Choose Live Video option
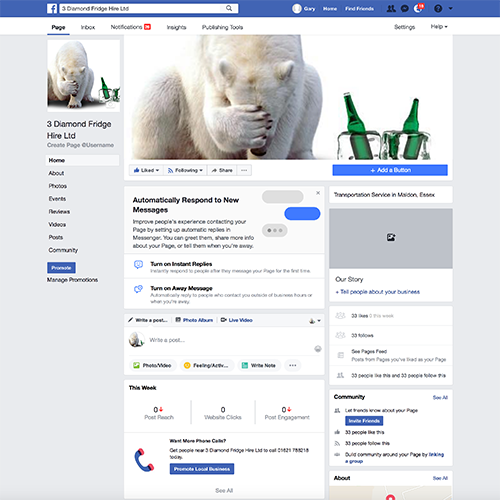 [237, 320]
